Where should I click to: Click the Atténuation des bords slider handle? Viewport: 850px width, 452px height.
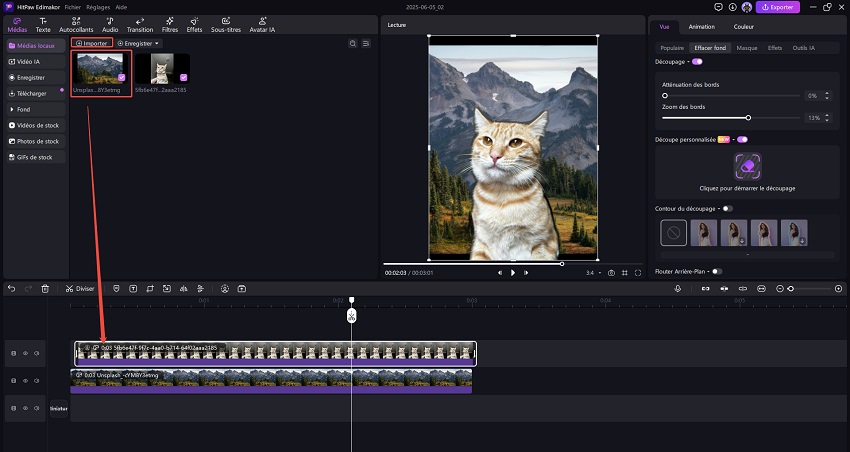(x=665, y=95)
